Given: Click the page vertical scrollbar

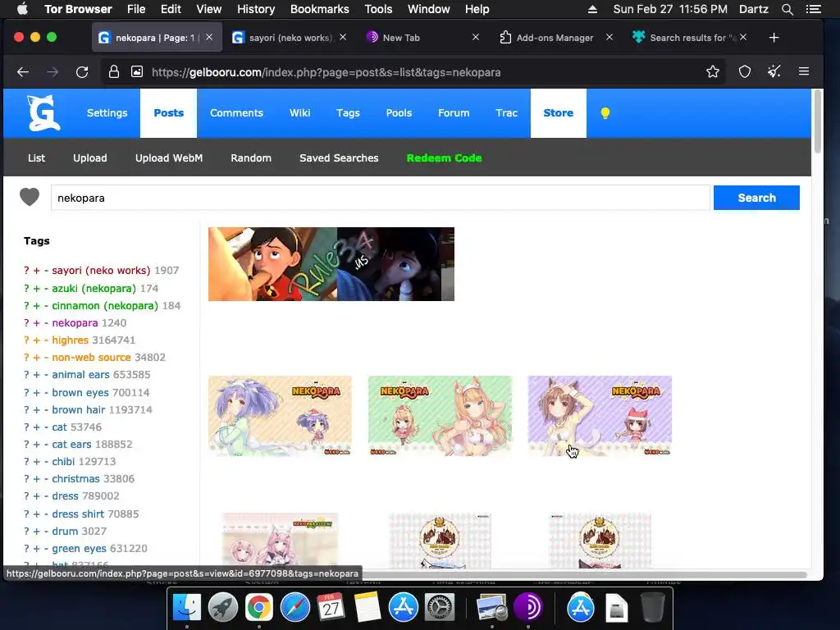Looking at the screenshot, I should click(818, 122).
